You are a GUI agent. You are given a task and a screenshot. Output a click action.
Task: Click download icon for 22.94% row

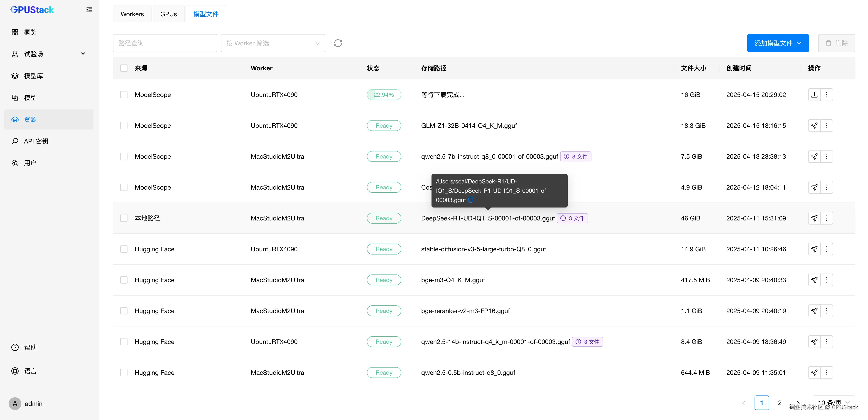click(814, 95)
